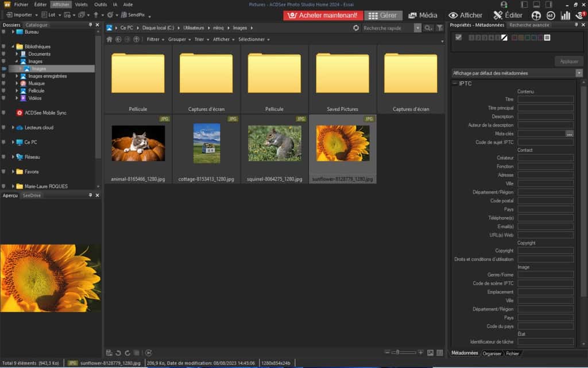The width and height of the screenshot is (588, 368).
Task: Toggle the Easy-Select indicator beside the Bureau folder
Action: tap(4, 32)
